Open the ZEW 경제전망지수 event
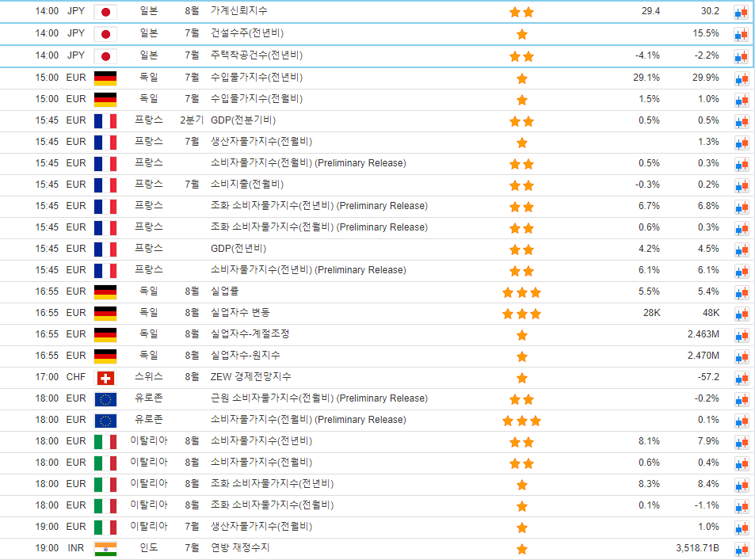This screenshot has width=755, height=560. (250, 377)
